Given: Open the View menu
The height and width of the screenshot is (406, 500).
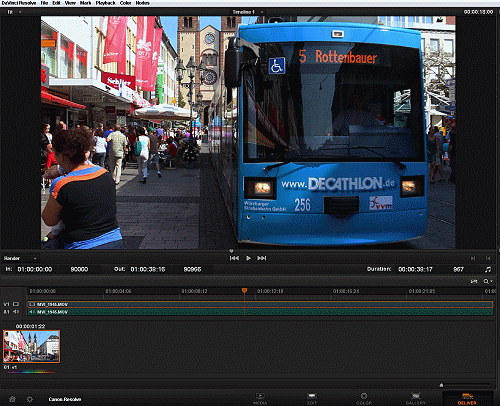Looking at the screenshot, I should pos(70,3).
